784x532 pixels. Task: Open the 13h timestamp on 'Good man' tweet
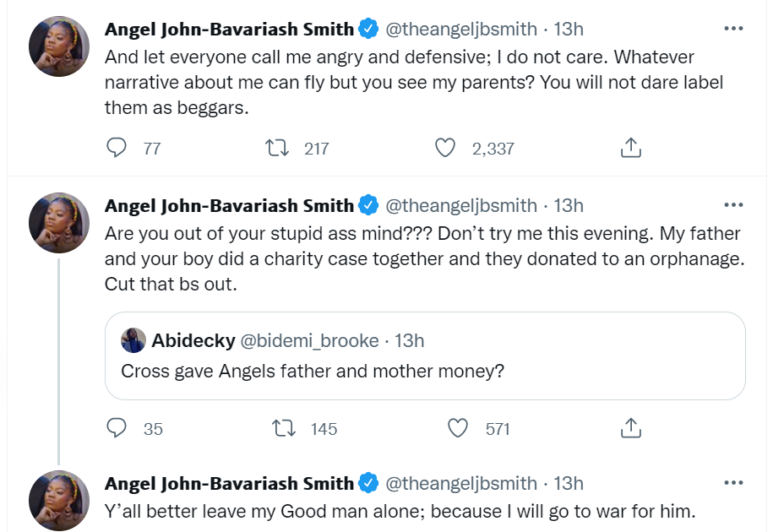tap(569, 484)
